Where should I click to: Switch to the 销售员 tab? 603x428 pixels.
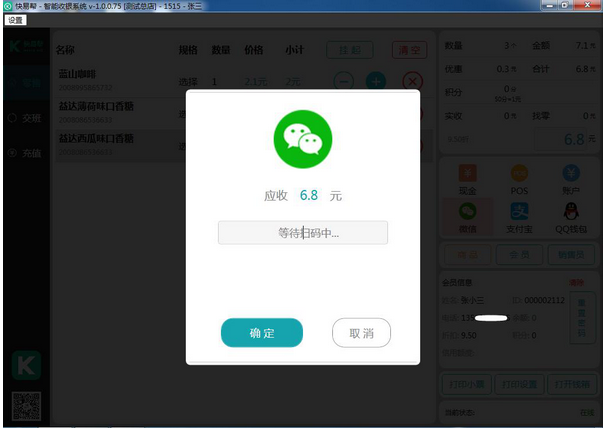coord(571,255)
